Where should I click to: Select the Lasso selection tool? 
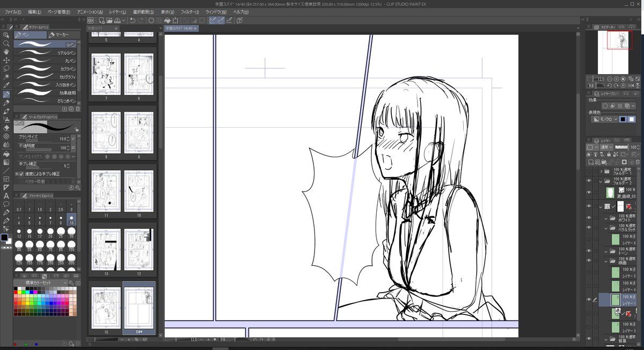pos(6,69)
